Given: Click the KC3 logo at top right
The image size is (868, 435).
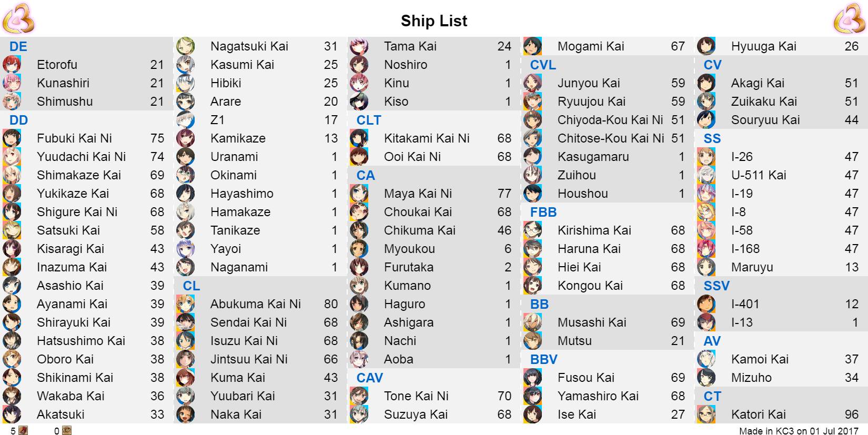Looking at the screenshot, I should tap(850, 18).
